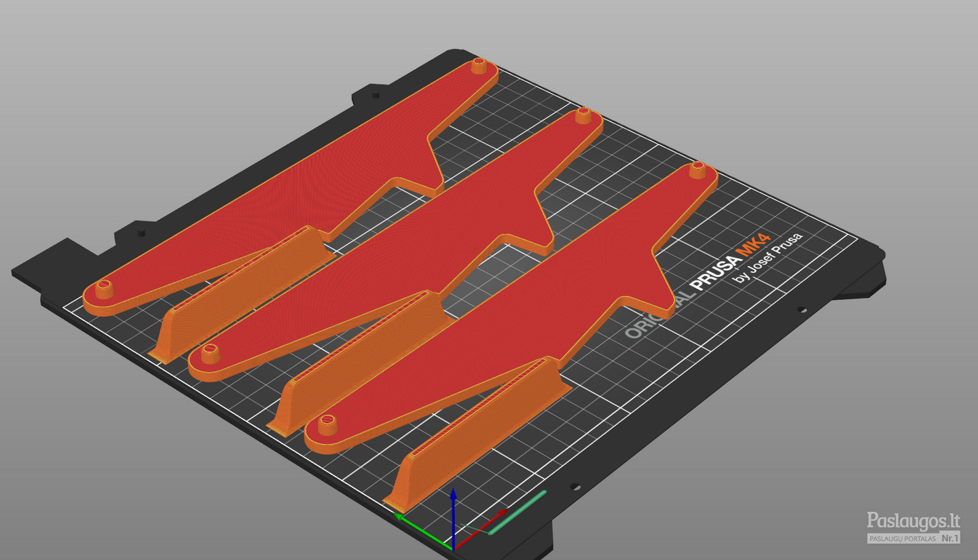Click the round boss atop rear arm's far end
This screenshot has height=560, width=978.
(479, 67)
